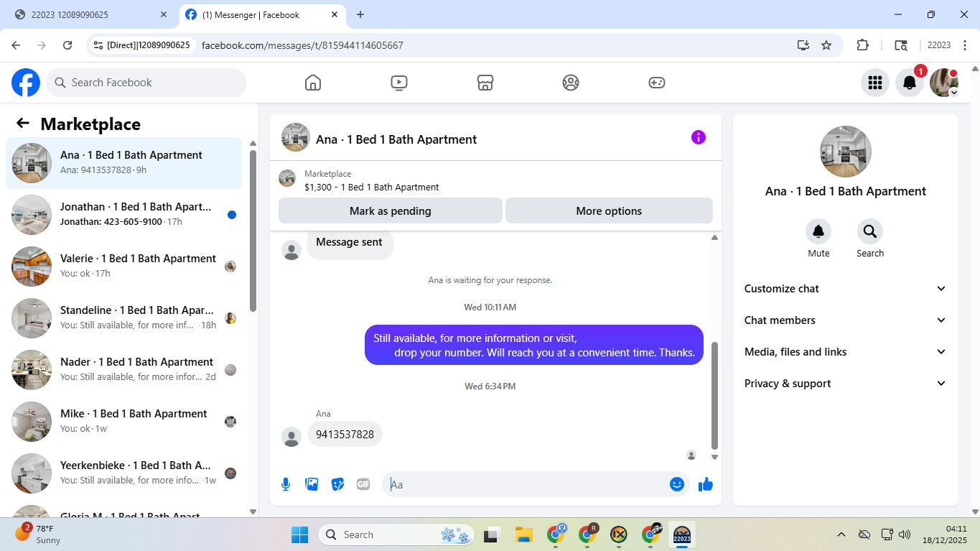Open the Standeline conversation
The height and width of the screenshot is (551, 980).
123,318
